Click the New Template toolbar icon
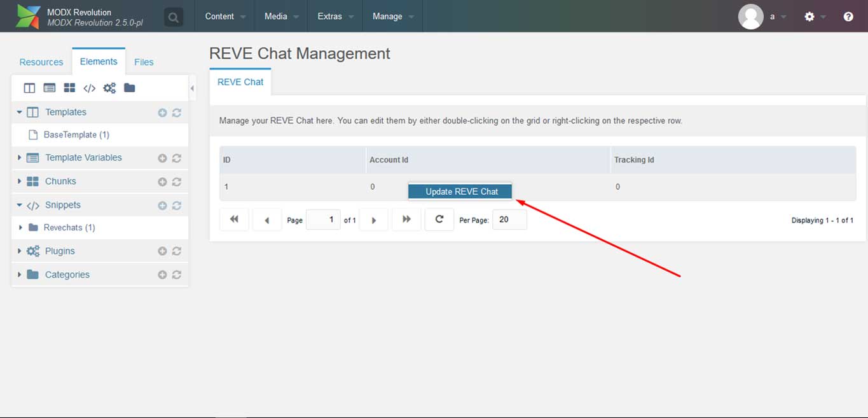 pos(29,88)
